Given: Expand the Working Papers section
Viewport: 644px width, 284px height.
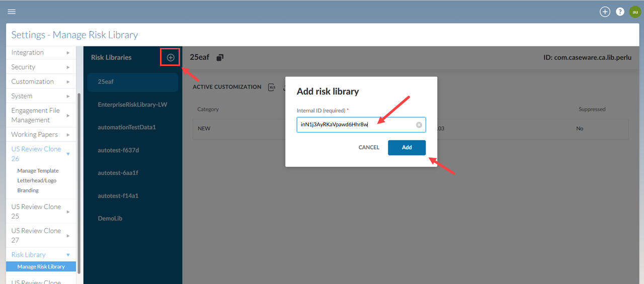Looking at the screenshot, I should 41,134.
